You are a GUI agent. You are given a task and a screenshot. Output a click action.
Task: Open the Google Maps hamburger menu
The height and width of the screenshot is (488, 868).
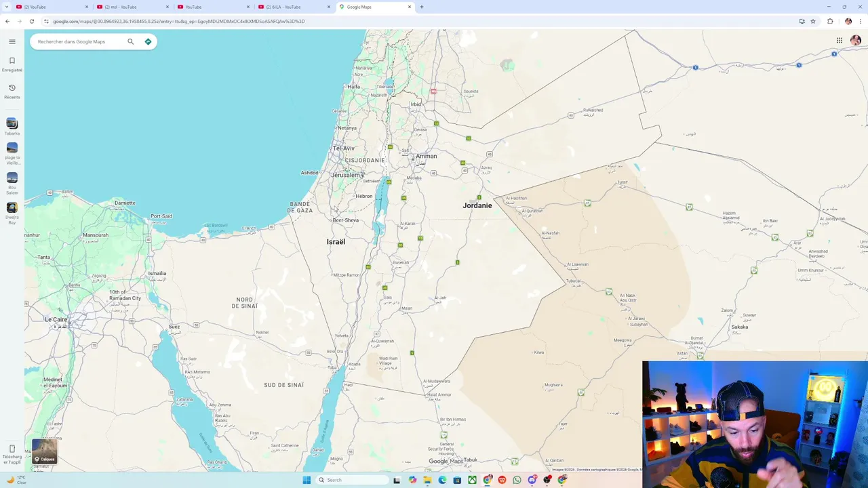[x=12, y=41]
